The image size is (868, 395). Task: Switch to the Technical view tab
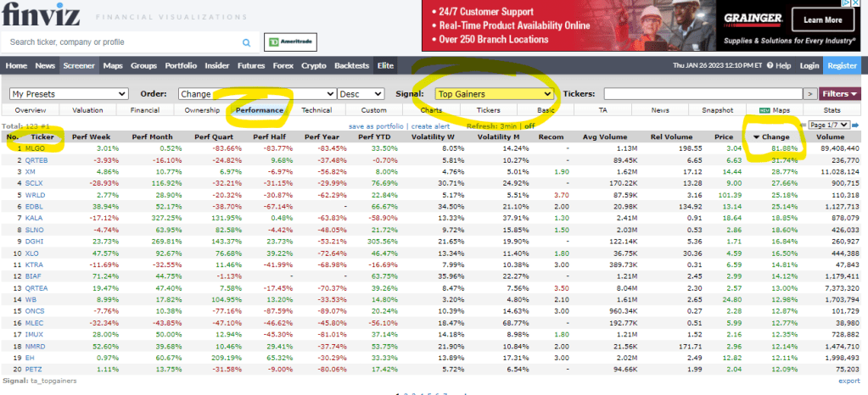click(x=316, y=110)
